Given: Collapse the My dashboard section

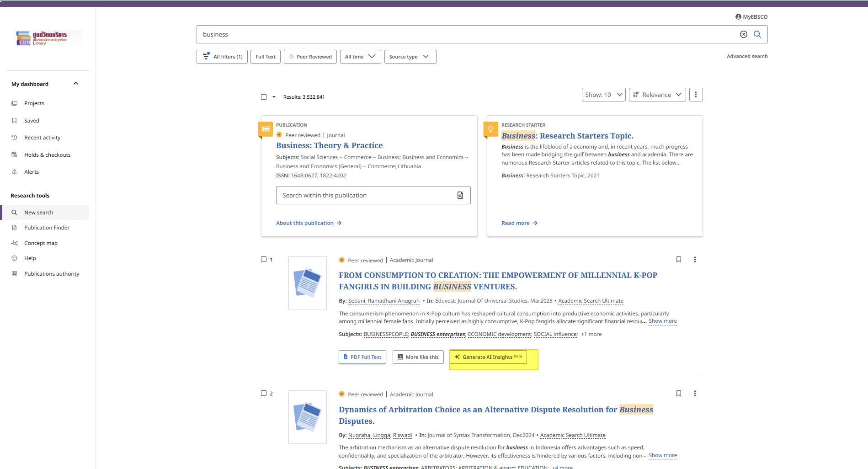Looking at the screenshot, I should (x=76, y=84).
